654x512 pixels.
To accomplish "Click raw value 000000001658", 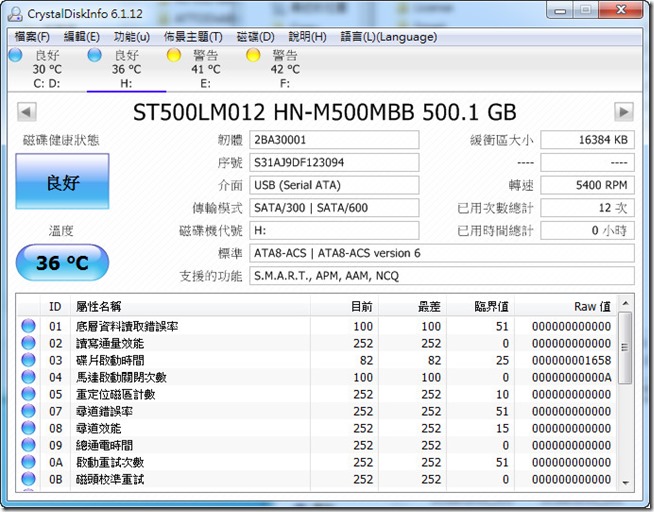I will pyautogui.click(x=571, y=360).
